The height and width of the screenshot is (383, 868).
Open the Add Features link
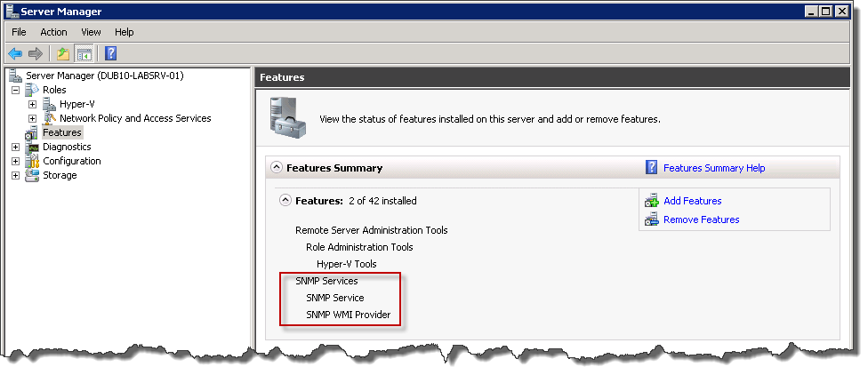[x=693, y=201]
